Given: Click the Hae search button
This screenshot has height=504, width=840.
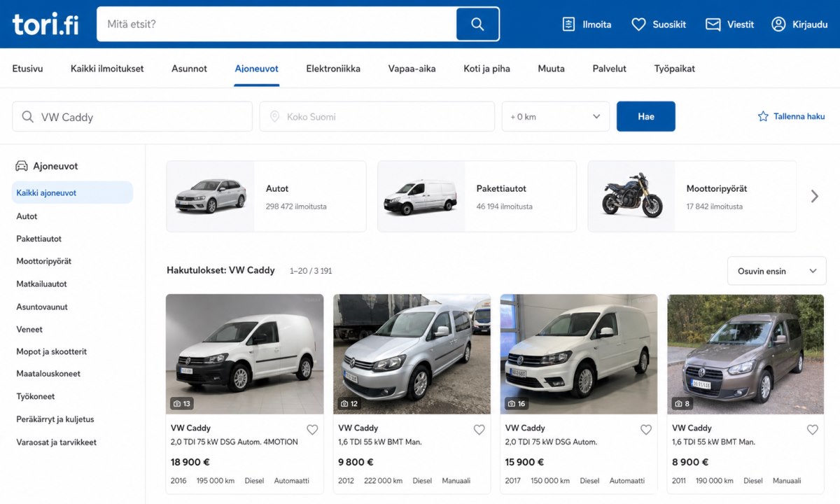Looking at the screenshot, I should point(646,117).
